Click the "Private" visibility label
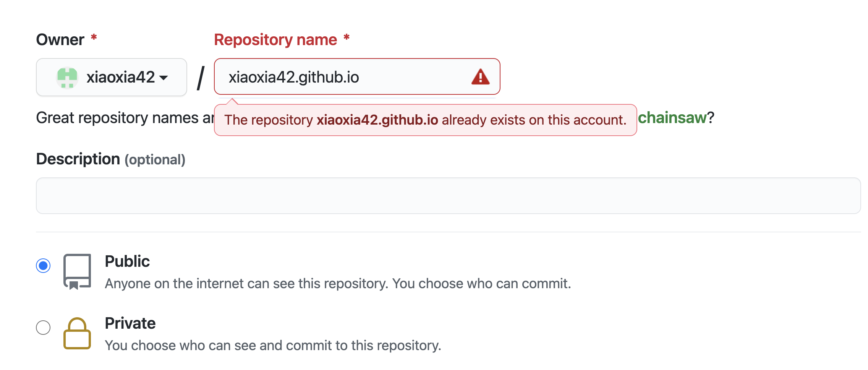Image resolution: width=868 pixels, height=370 pixels. 130,323
